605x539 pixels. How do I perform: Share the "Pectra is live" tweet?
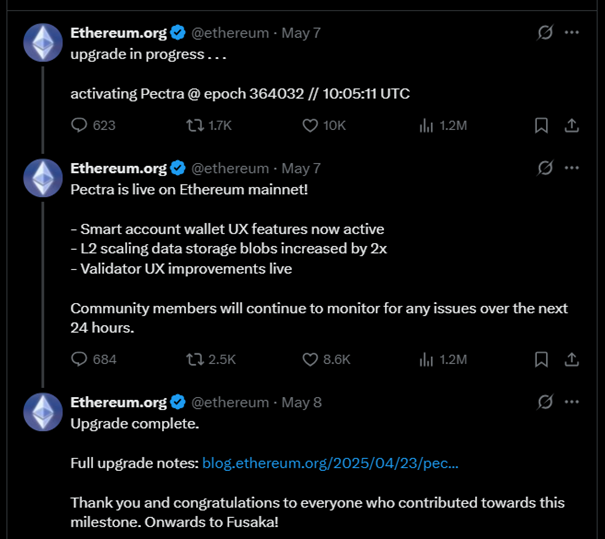571,359
